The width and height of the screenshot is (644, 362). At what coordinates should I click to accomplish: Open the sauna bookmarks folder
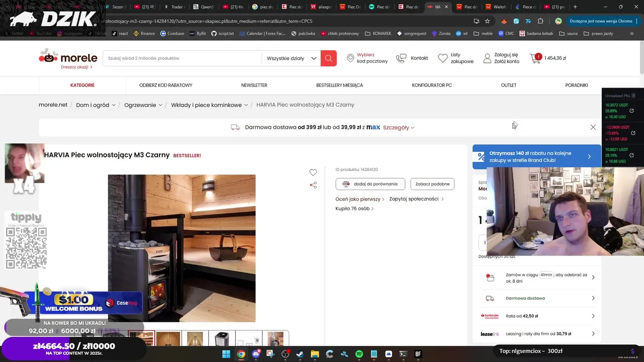click(x=568, y=34)
